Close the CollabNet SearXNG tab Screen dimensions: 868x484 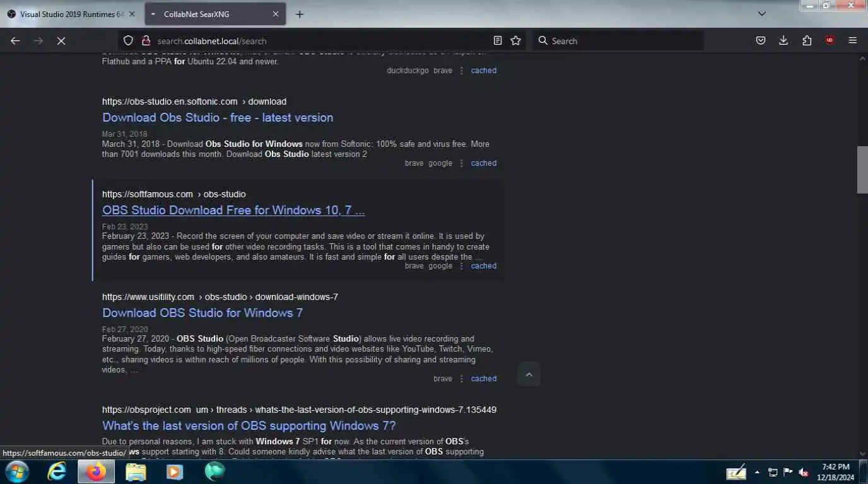pyautogui.click(x=276, y=14)
